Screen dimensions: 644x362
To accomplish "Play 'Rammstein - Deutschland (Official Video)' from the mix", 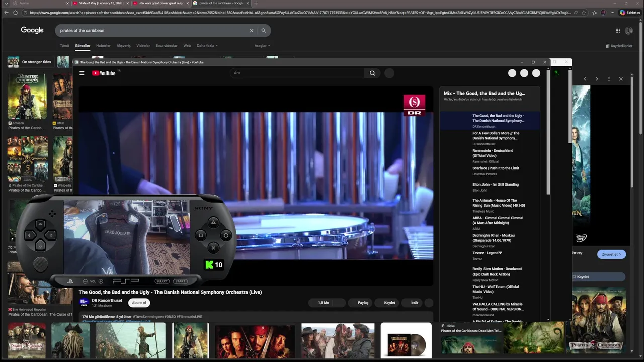I will [x=489, y=156].
